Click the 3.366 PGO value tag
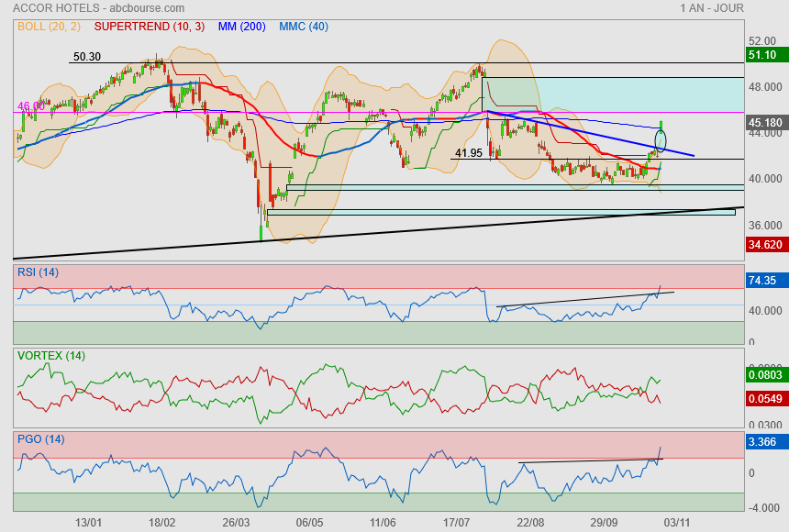The image size is (789, 532). tap(763, 442)
